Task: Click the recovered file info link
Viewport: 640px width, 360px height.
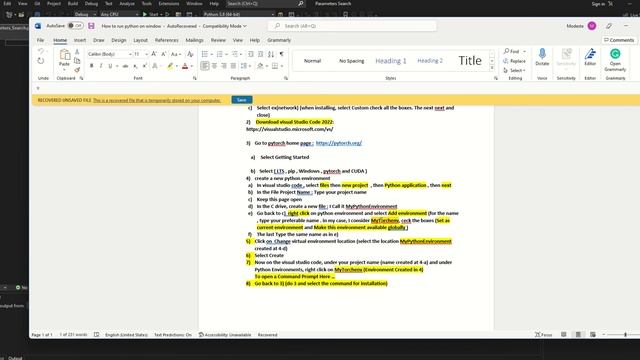Action: pos(157,100)
